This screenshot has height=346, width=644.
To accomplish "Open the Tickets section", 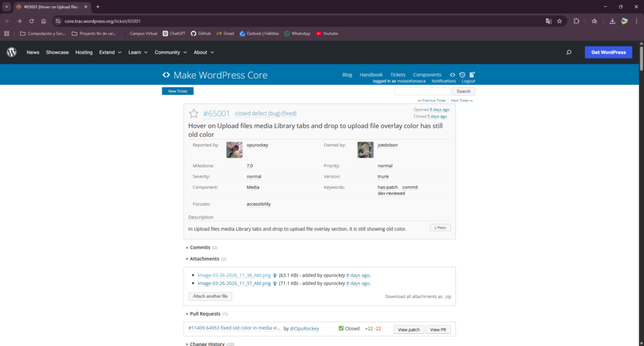I will (397, 75).
